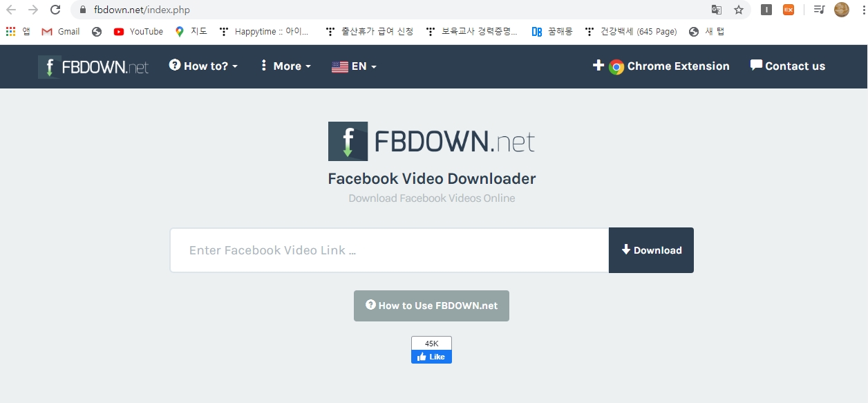Bookmark this page with star icon

[x=739, y=10]
